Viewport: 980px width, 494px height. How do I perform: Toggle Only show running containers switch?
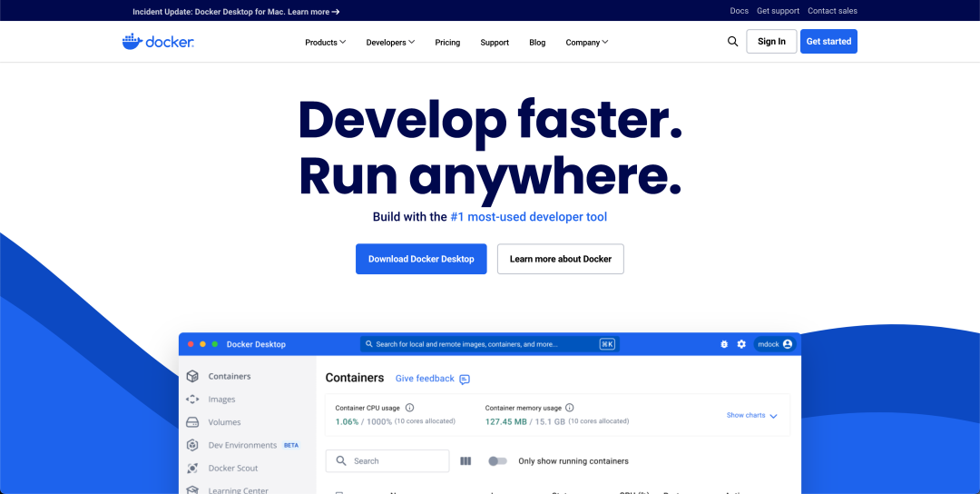(497, 461)
